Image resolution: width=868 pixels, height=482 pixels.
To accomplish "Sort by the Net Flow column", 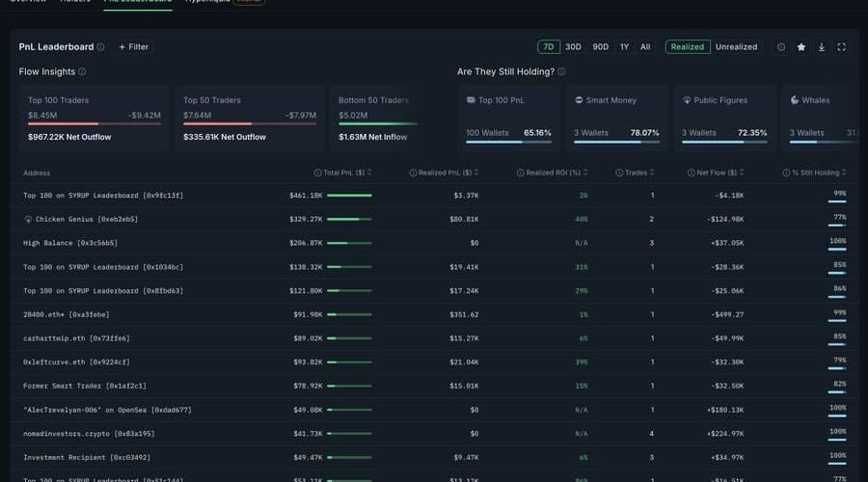I will 716,173.
